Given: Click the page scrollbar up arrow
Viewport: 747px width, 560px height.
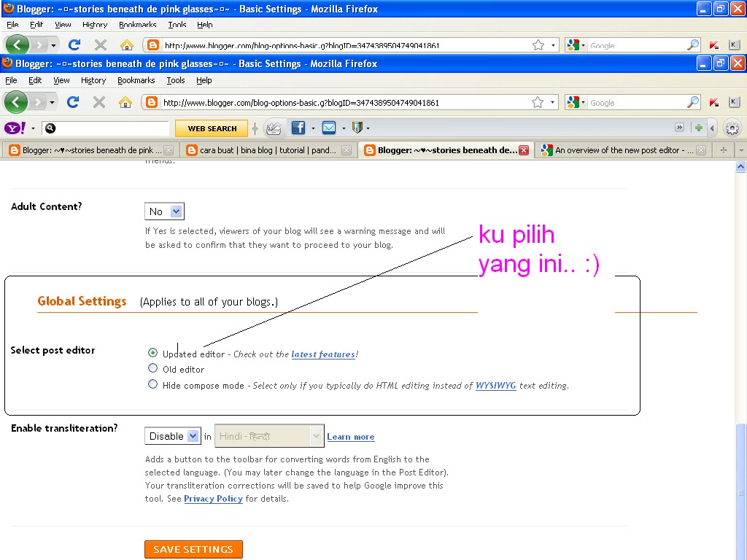Looking at the screenshot, I should click(740, 166).
